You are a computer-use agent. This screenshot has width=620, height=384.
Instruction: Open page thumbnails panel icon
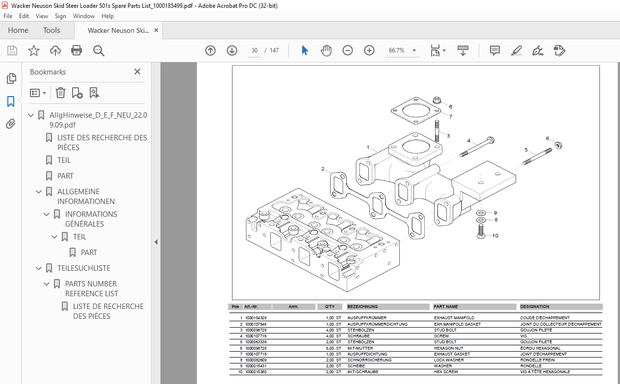click(11, 78)
